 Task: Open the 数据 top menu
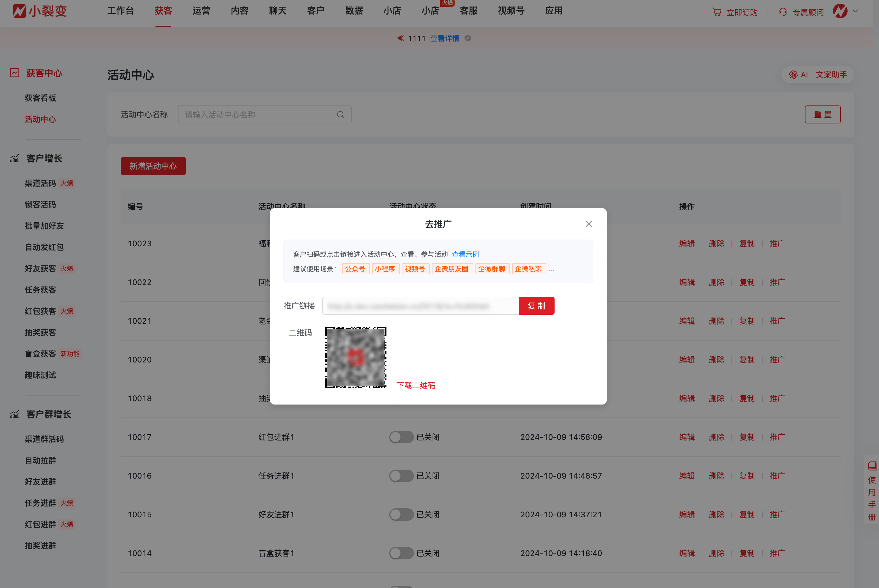354,11
